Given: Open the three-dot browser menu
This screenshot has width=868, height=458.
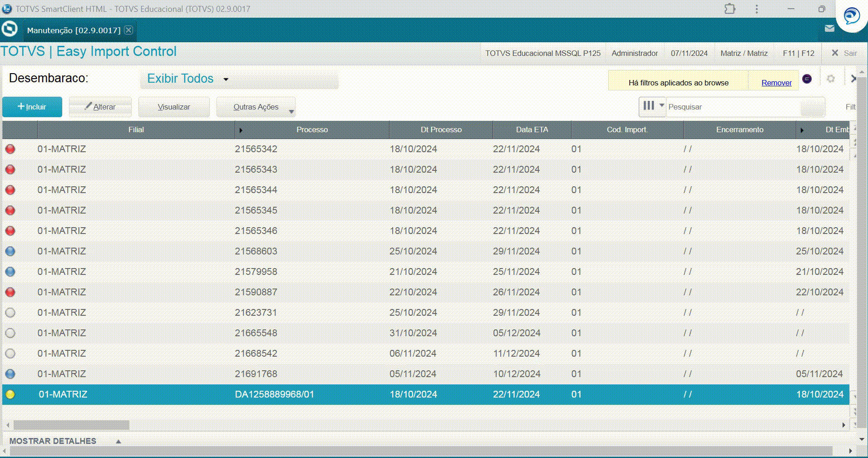Looking at the screenshot, I should pos(756,9).
